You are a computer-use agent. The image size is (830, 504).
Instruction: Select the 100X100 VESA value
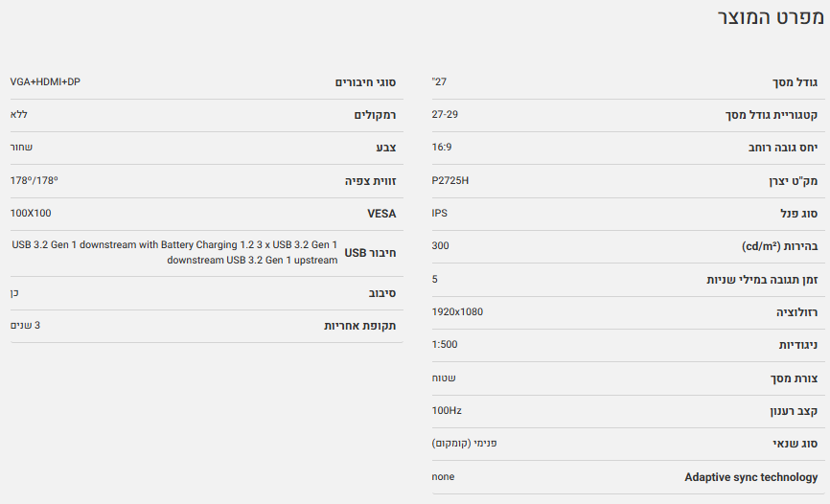[x=31, y=213]
